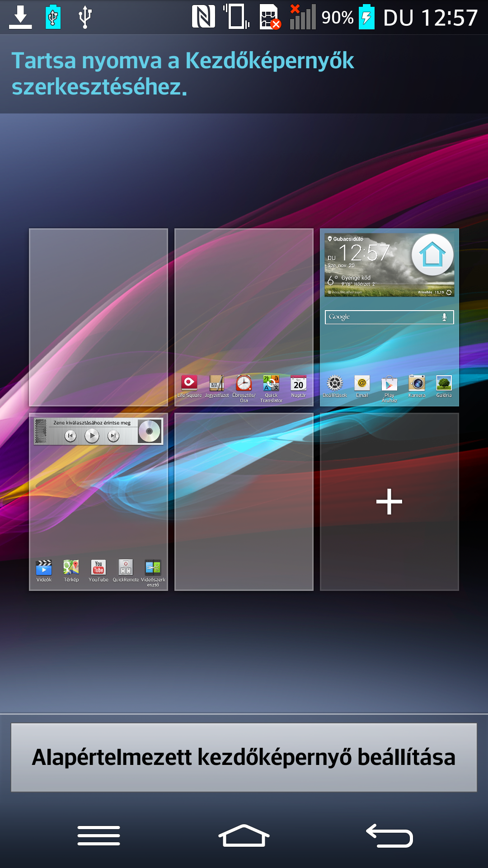Viewport: 488px width, 868px height.
Task: Open the Life Square app icon
Action: point(189,383)
